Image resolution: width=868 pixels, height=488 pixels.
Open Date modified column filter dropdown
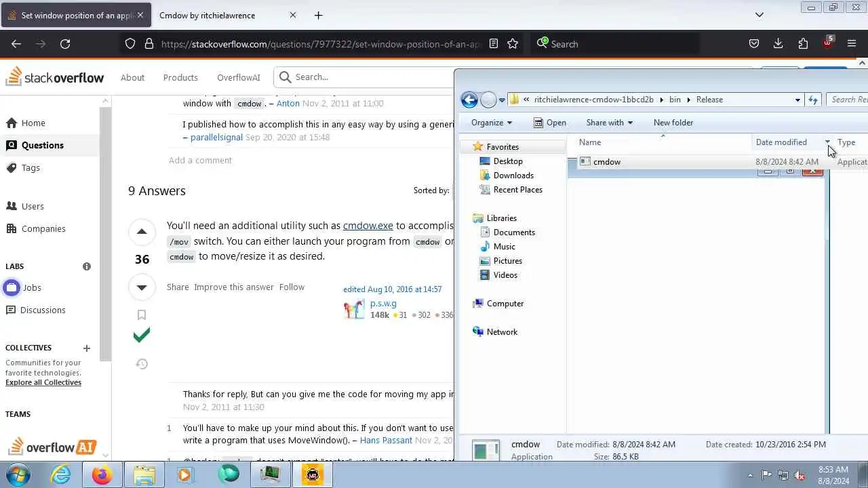click(x=827, y=142)
